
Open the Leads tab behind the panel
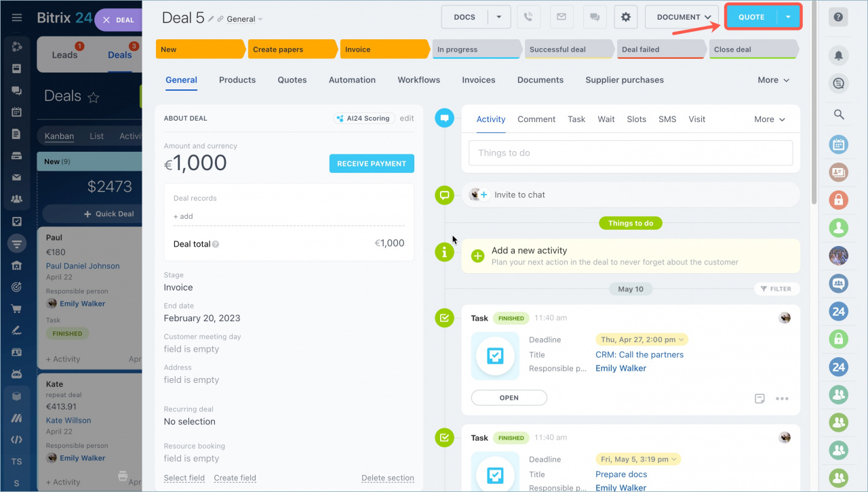pyautogui.click(x=64, y=55)
